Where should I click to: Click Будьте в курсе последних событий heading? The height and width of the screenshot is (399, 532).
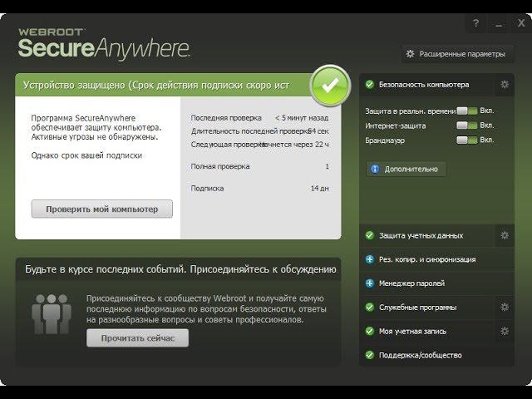click(180, 269)
